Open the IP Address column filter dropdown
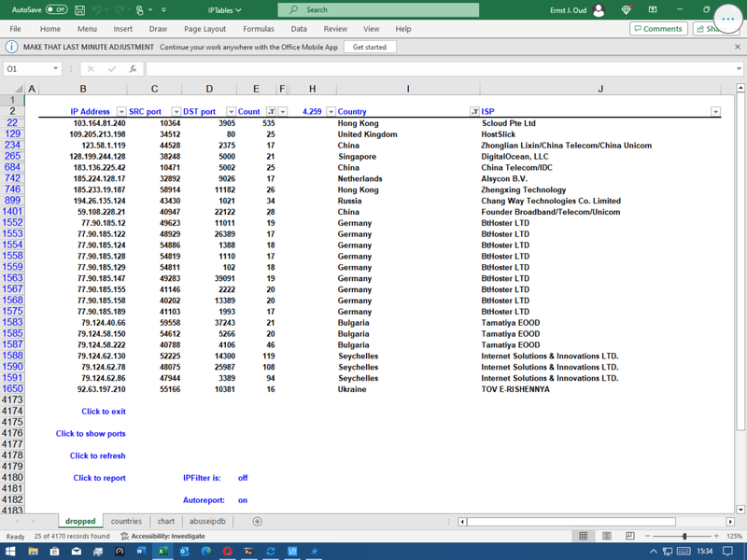Viewport: 747px width, 560px height. click(121, 112)
